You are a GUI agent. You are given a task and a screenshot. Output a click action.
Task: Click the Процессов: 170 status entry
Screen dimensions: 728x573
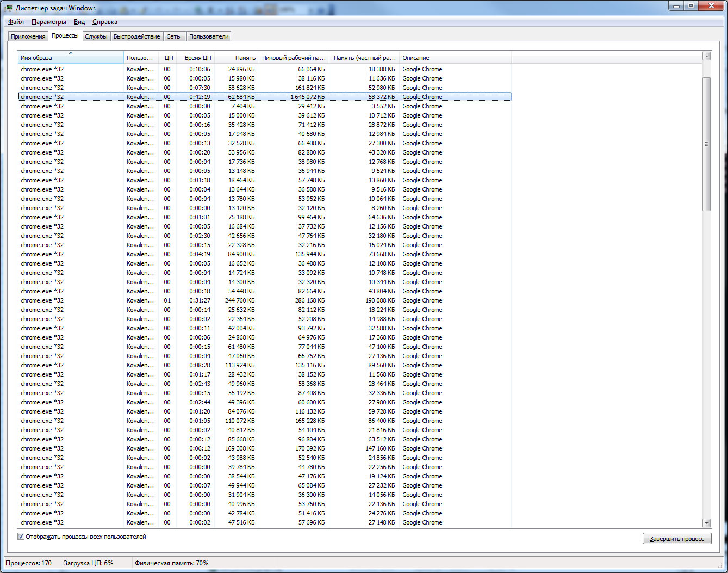tap(29, 563)
